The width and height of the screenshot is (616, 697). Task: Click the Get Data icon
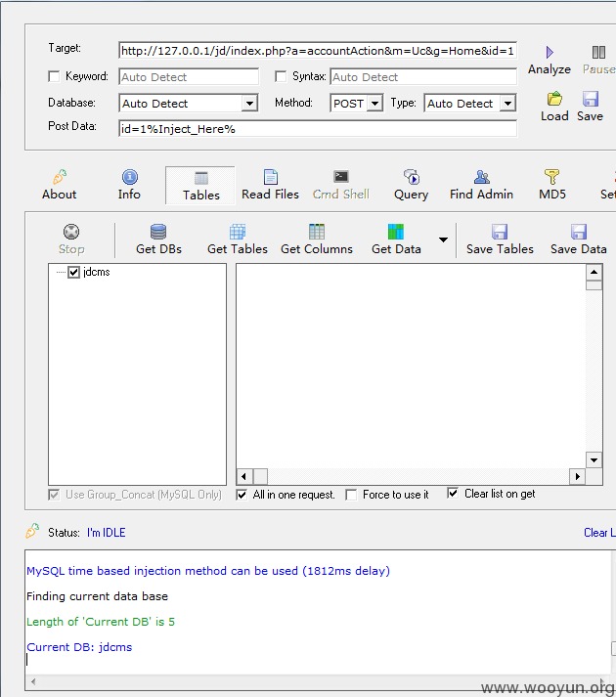point(396,232)
